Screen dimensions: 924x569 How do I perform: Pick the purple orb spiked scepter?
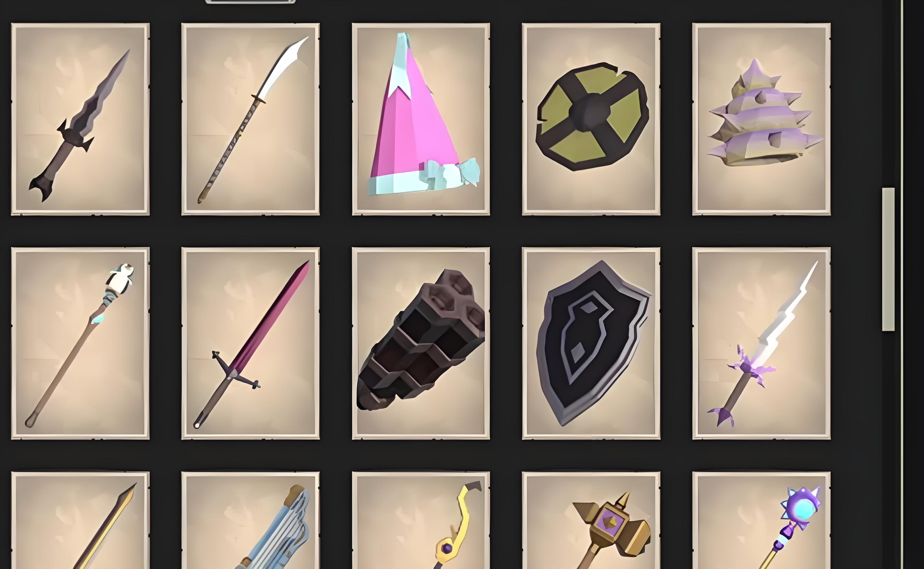point(761,520)
